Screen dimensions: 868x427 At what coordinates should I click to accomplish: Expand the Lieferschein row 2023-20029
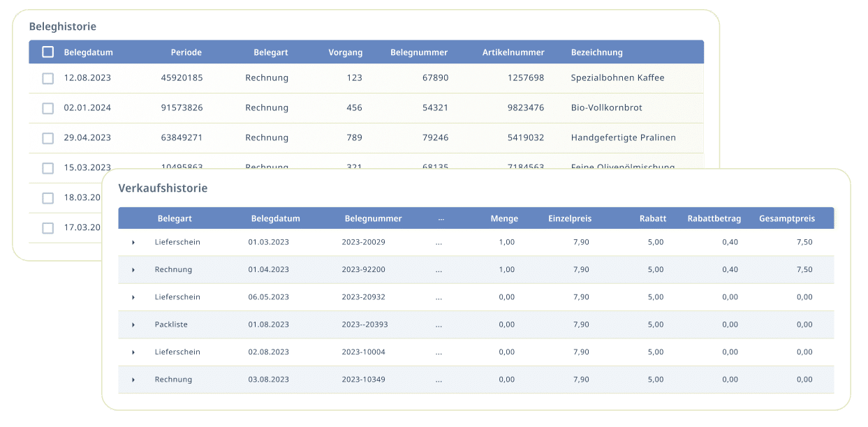tap(133, 242)
